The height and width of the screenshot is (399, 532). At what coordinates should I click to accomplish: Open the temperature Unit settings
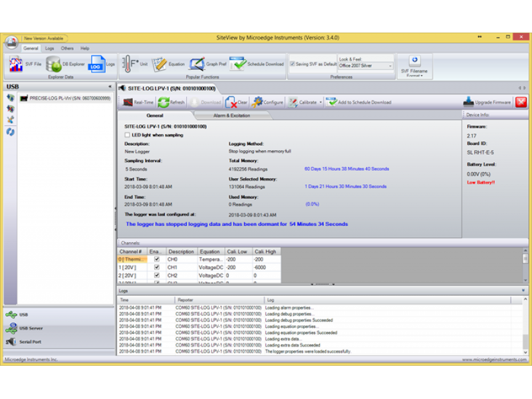[134, 64]
